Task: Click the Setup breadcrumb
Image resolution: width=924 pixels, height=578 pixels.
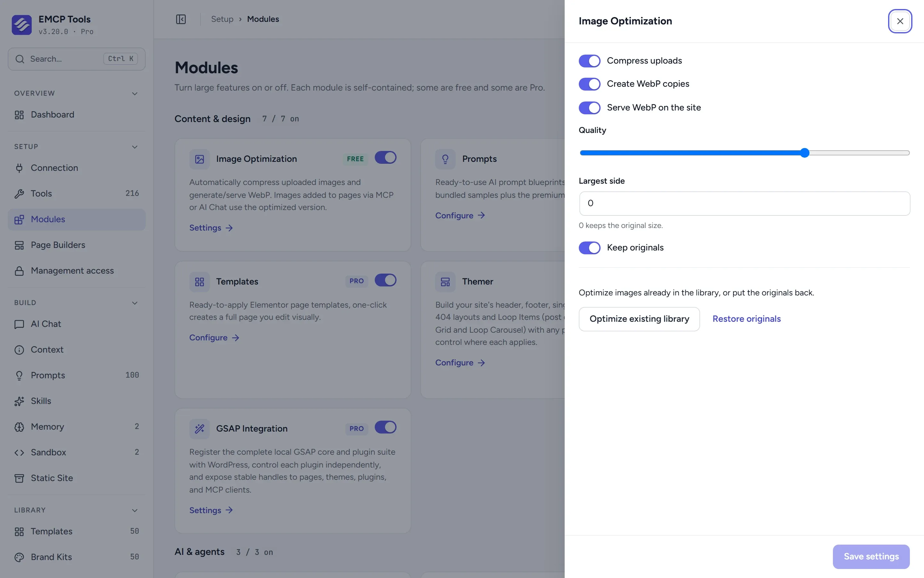Action: (222, 19)
